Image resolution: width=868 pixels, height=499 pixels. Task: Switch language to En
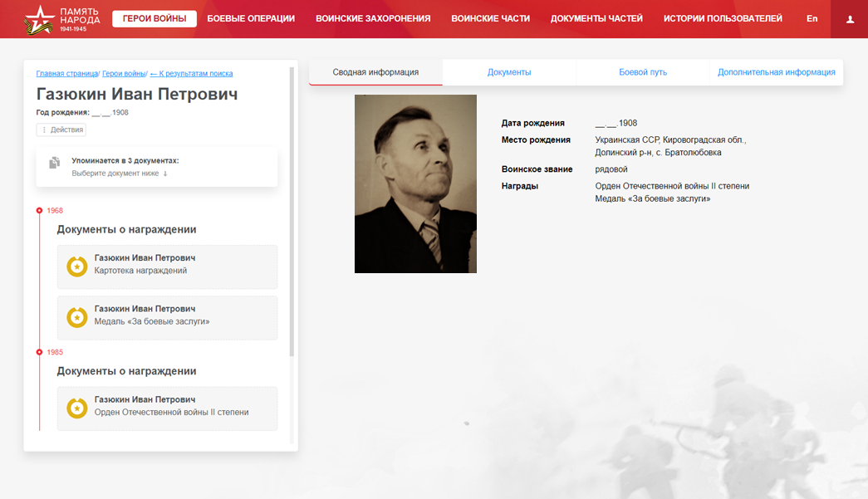812,19
